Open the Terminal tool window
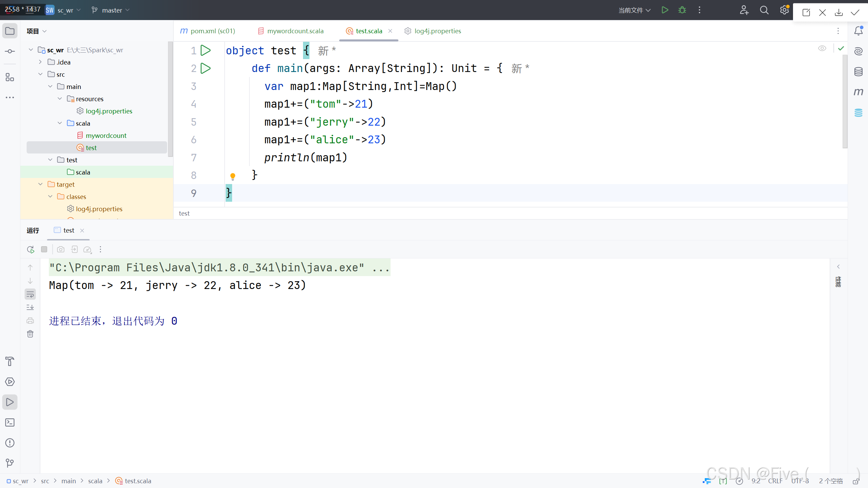 [x=10, y=422]
